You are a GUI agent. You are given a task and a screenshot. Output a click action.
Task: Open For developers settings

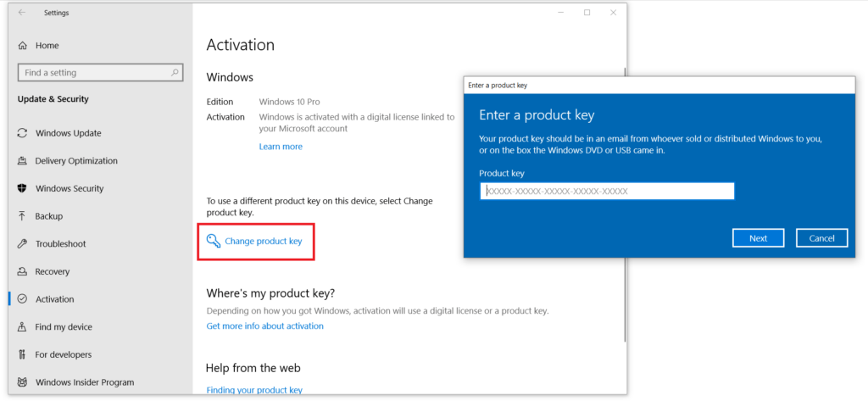coord(64,354)
